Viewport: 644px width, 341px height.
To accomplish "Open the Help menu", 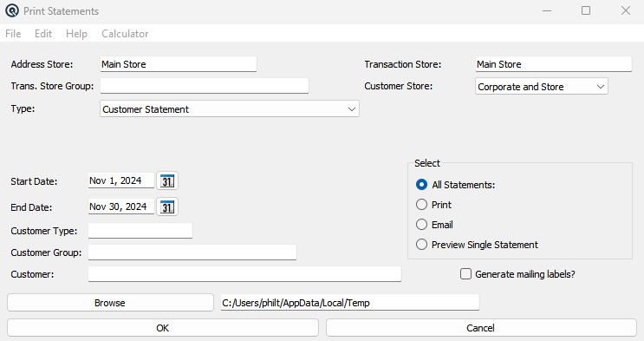I will point(77,34).
